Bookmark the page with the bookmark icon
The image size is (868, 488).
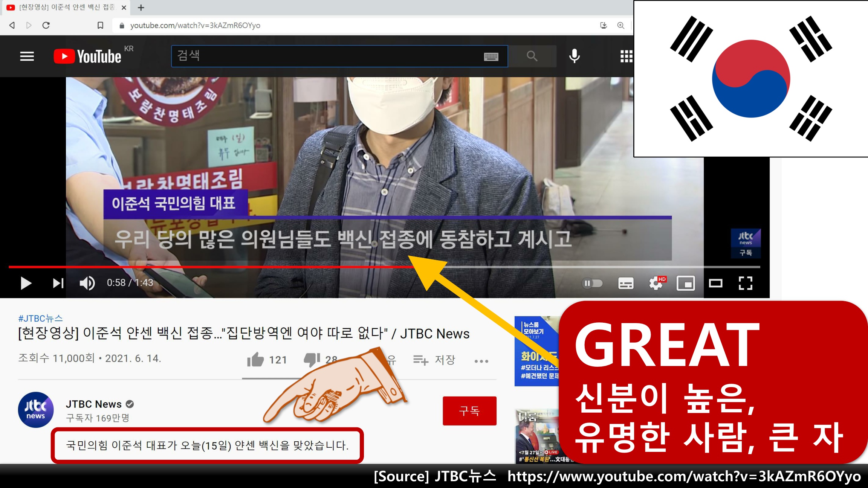100,25
